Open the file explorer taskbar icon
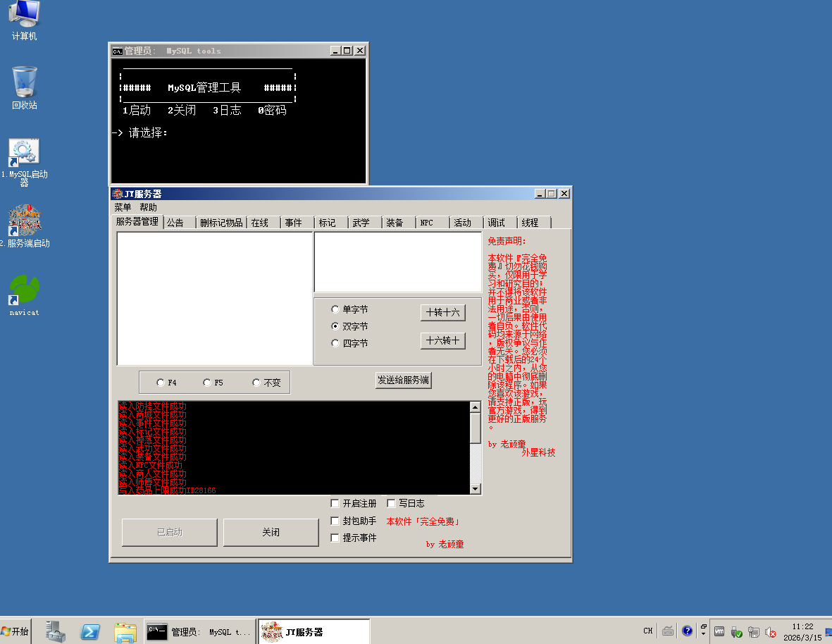Screen dimensions: 832x644 click(x=125, y=632)
